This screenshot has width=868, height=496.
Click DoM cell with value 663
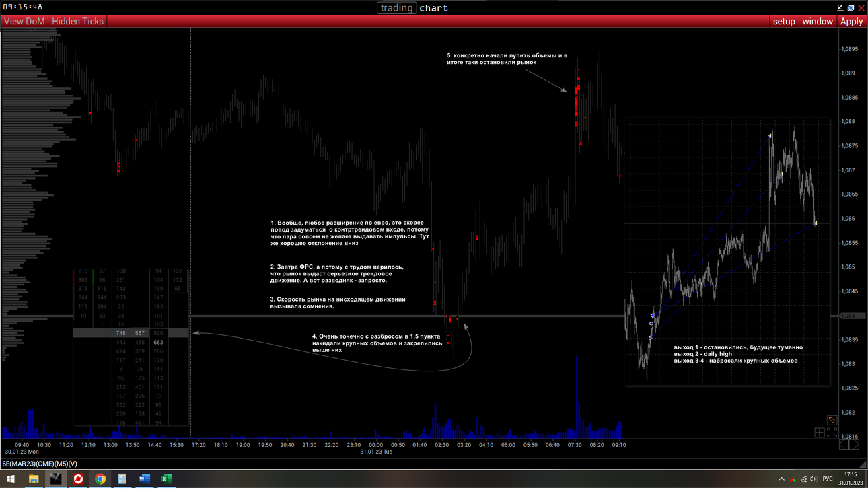tap(159, 342)
